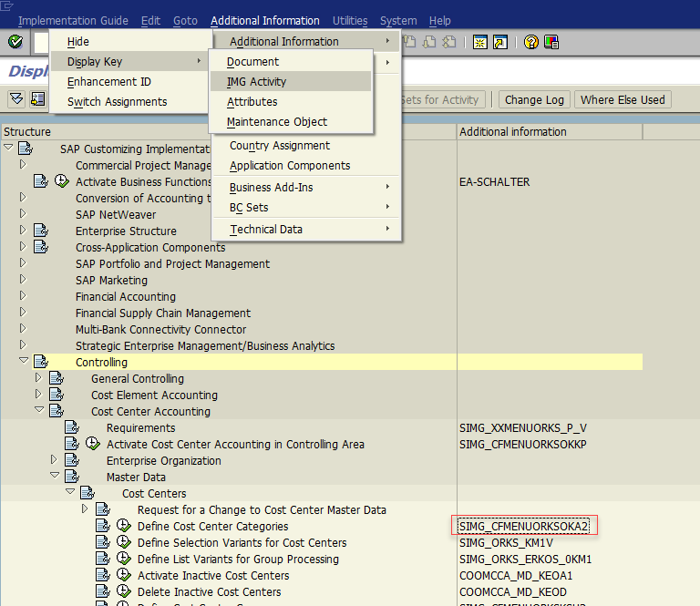The width and height of the screenshot is (700, 606).
Task: Choose Switch Assignments from the menu
Action: pyautogui.click(x=129, y=102)
